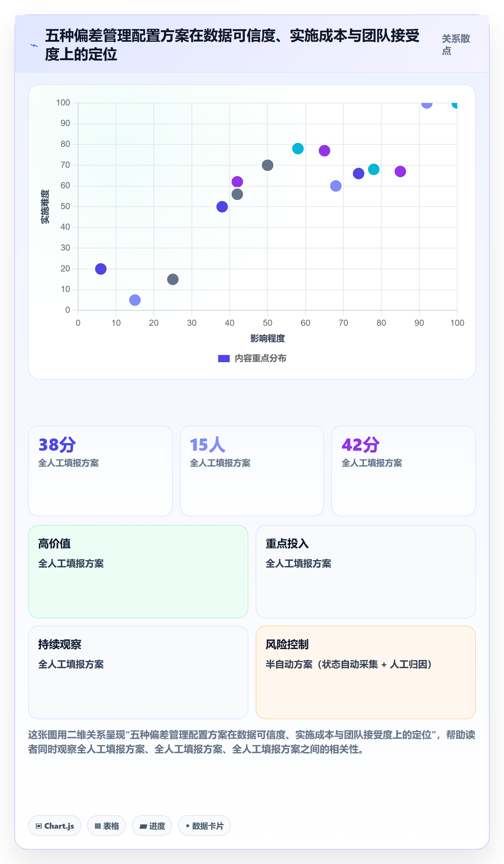Click the 内容重点分布 legend label
This screenshot has width=504, height=864.
(260, 359)
